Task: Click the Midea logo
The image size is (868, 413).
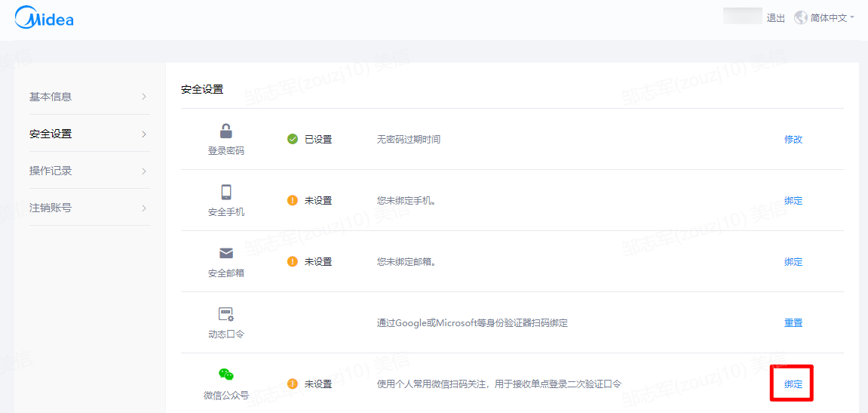Action: point(44,18)
